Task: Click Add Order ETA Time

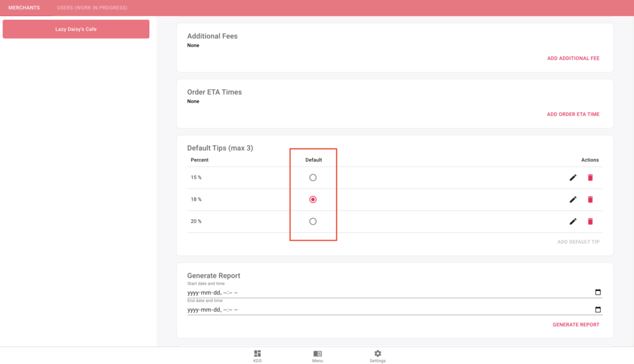Action: pos(573,114)
